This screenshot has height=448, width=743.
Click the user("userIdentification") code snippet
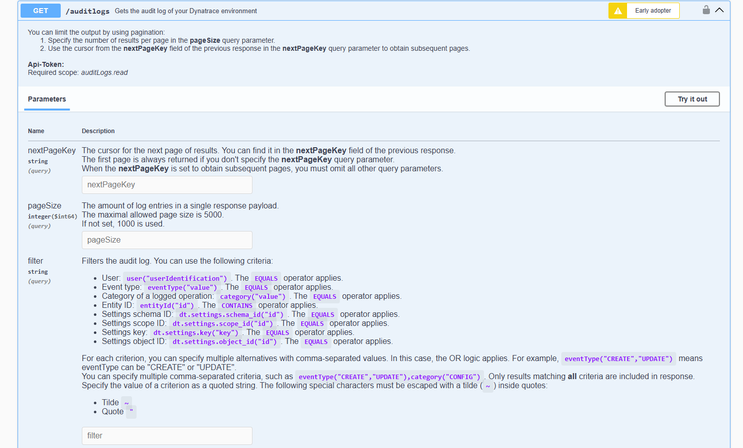click(x=176, y=278)
